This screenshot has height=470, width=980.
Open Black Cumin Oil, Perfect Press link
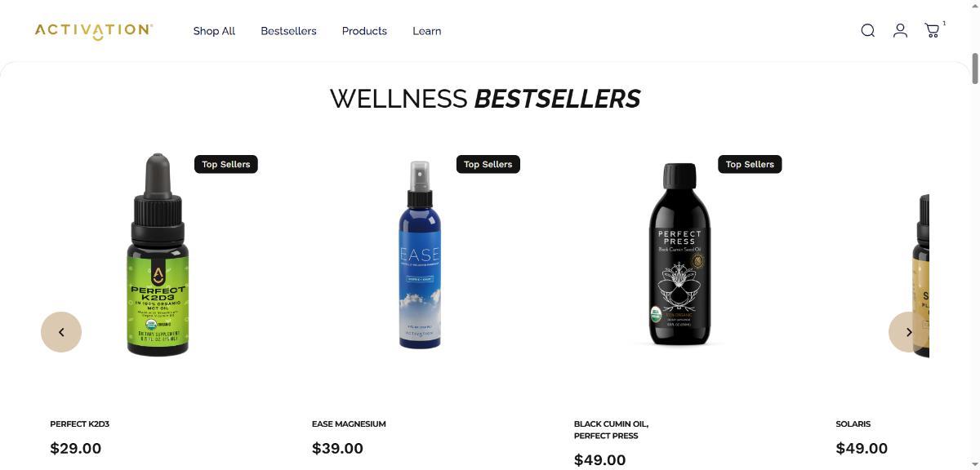pyautogui.click(x=611, y=430)
